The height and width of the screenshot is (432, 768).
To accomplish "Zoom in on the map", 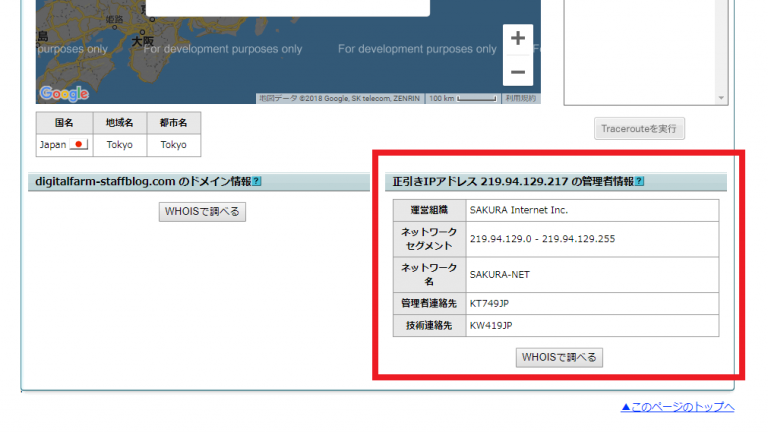I will click(x=518, y=38).
